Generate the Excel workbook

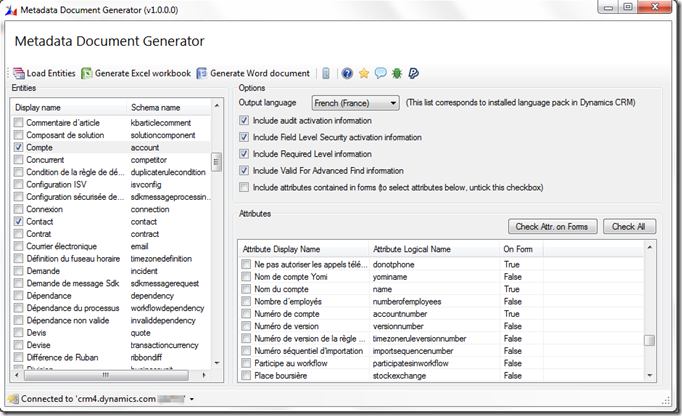coord(136,73)
